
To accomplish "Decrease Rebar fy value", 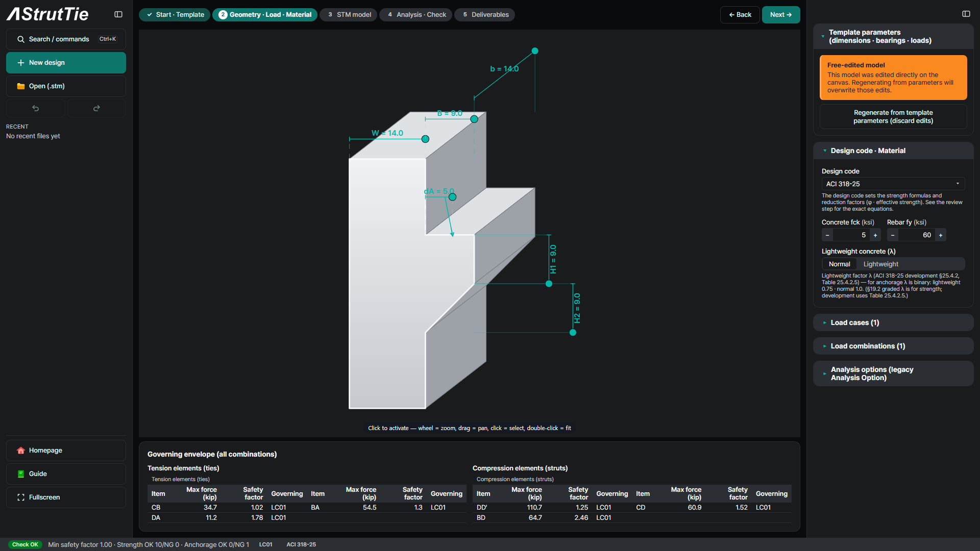I will [x=893, y=235].
